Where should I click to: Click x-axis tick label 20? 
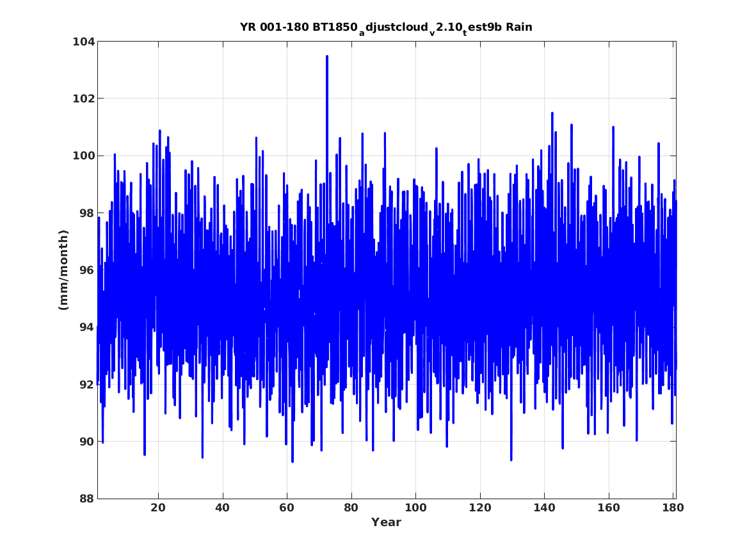coord(158,508)
